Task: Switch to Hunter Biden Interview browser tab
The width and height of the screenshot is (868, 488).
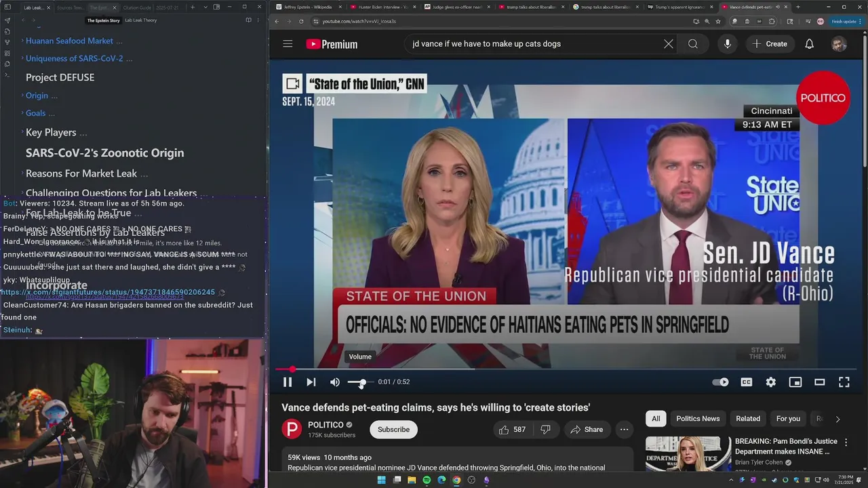Action: (382, 7)
